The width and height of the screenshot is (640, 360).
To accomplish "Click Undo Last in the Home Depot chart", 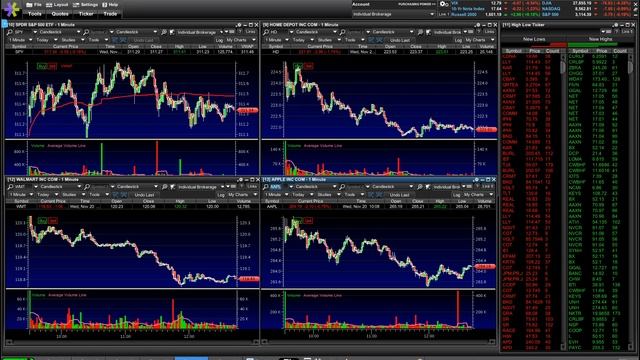I will point(400,40).
